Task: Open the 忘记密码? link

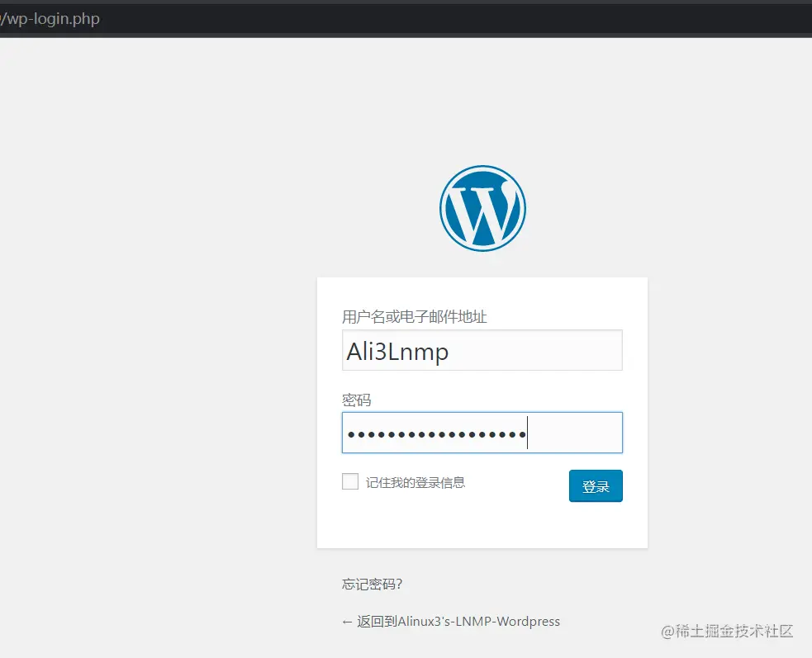Action: click(x=372, y=584)
